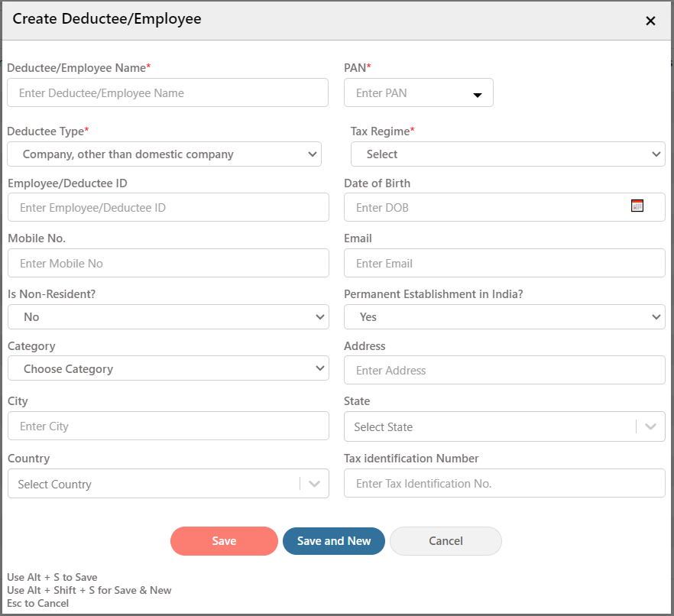Open the Date of Birth calendar picker

click(x=637, y=206)
